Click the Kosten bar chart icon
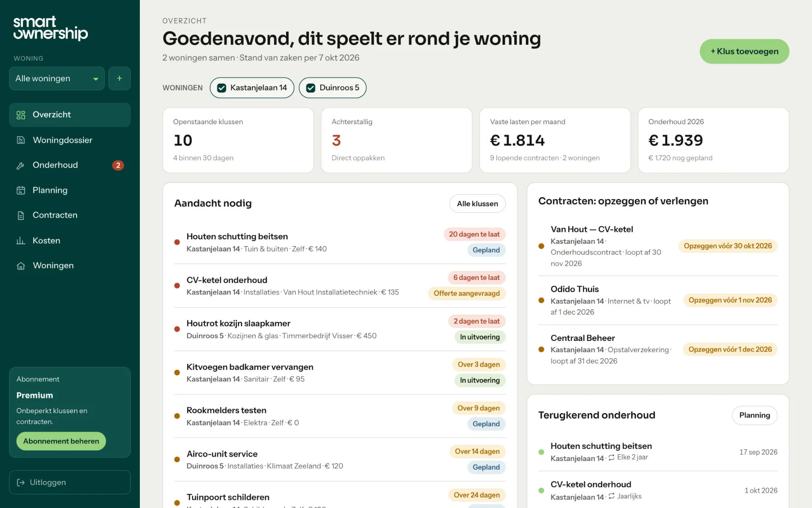Image resolution: width=812 pixels, height=508 pixels. (x=21, y=241)
